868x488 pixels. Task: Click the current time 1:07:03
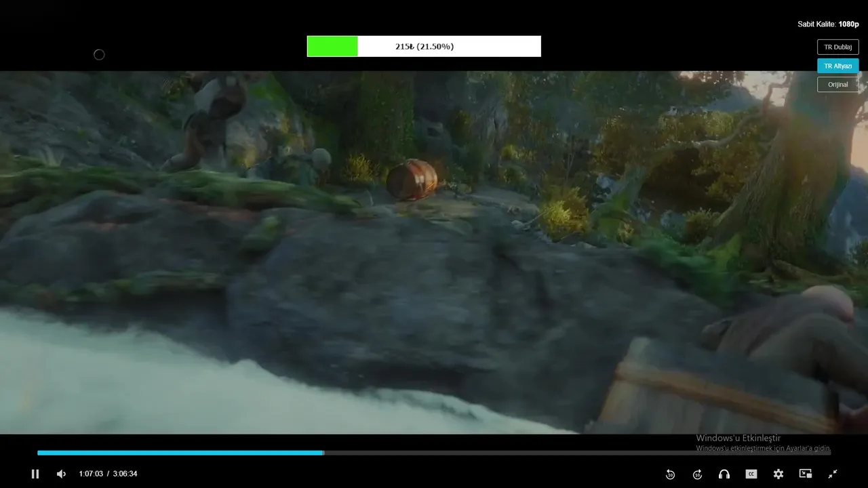tap(91, 474)
